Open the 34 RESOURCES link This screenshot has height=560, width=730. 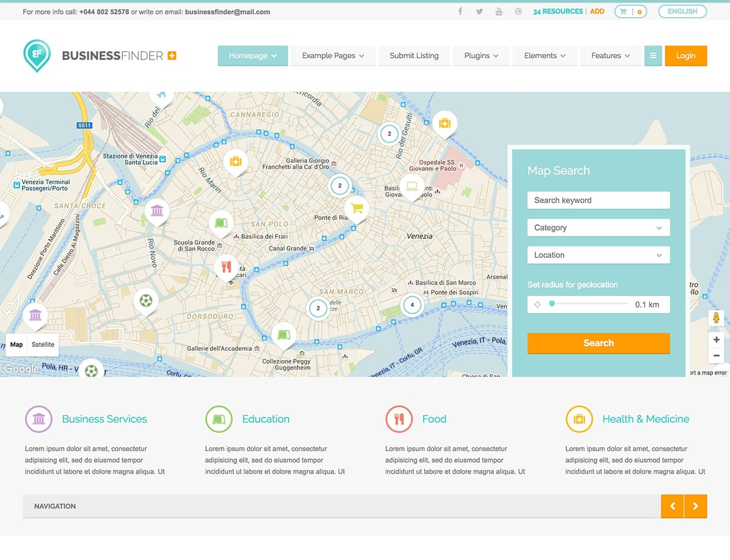558,12
